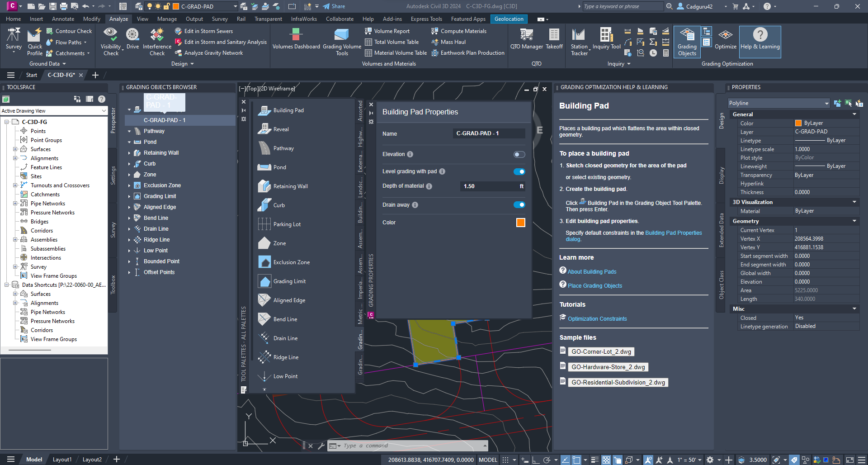Open sample file GO-Corner-Lot_2.dwg
The width and height of the screenshot is (868, 465).
pos(601,351)
